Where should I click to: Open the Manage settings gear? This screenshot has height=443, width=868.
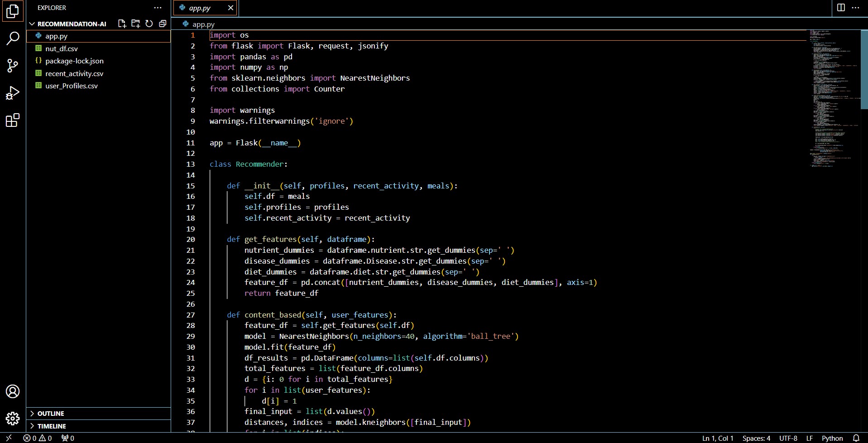click(13, 418)
